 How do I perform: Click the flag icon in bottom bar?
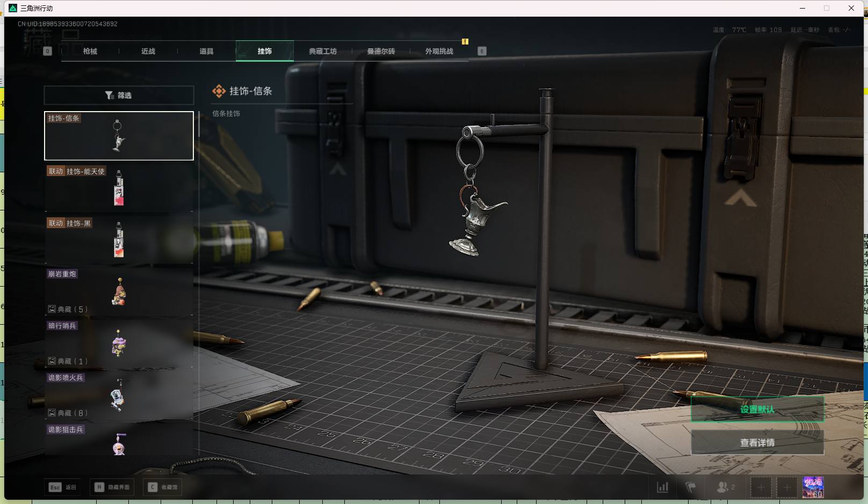[691, 487]
